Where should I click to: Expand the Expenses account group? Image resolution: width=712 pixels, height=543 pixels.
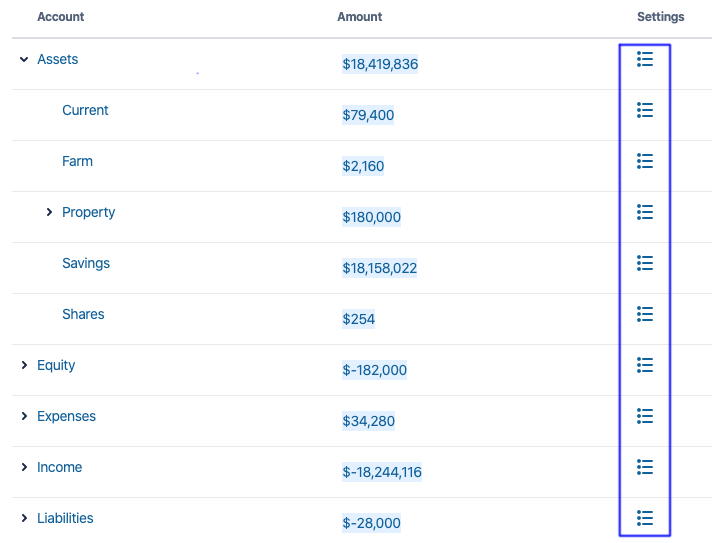click(x=24, y=416)
